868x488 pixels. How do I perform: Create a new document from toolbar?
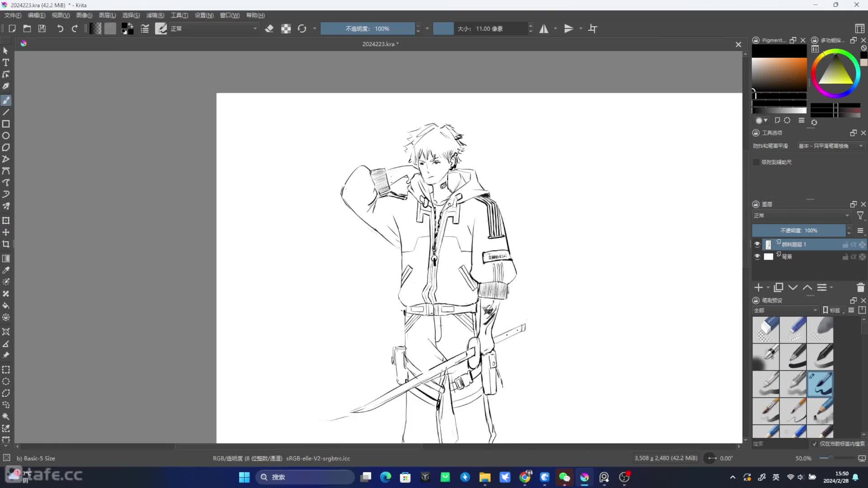pyautogui.click(x=12, y=28)
